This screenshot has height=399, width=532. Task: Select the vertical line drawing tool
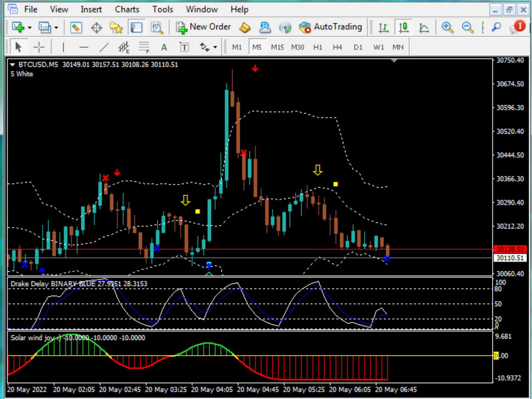coord(63,47)
